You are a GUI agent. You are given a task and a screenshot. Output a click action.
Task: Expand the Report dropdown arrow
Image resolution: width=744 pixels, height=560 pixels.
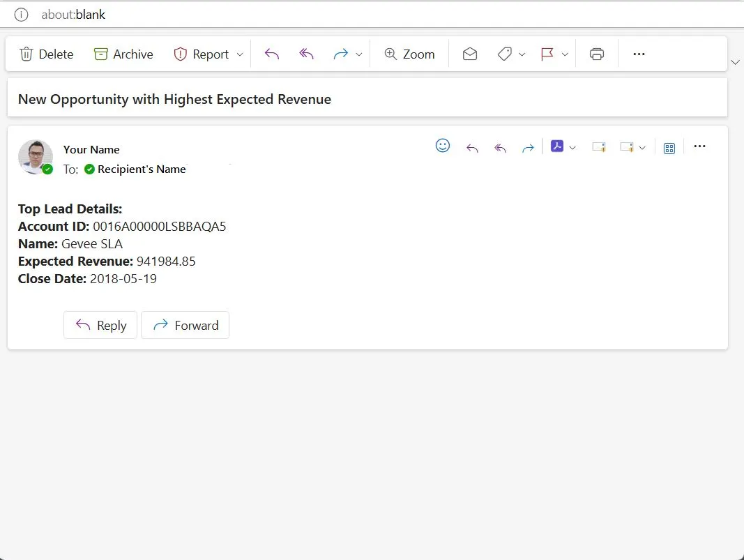pyautogui.click(x=240, y=54)
